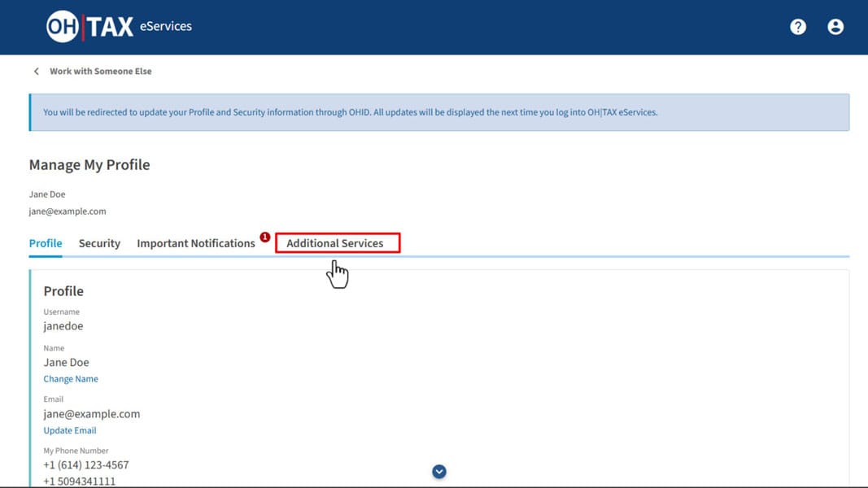868x488 pixels.
Task: Click the back chevron beside Work with Someone Else
Action: pyautogui.click(x=37, y=72)
